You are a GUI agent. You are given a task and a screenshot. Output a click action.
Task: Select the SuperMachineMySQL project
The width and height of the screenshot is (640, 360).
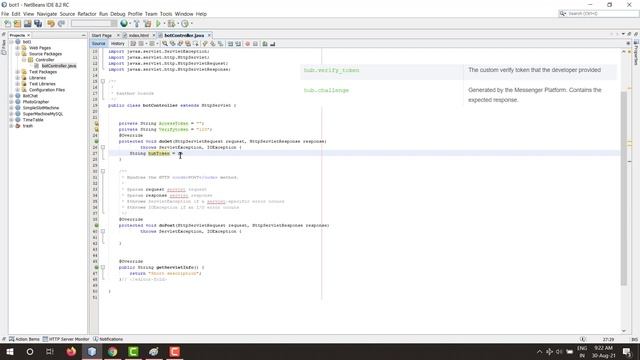[x=42, y=114]
